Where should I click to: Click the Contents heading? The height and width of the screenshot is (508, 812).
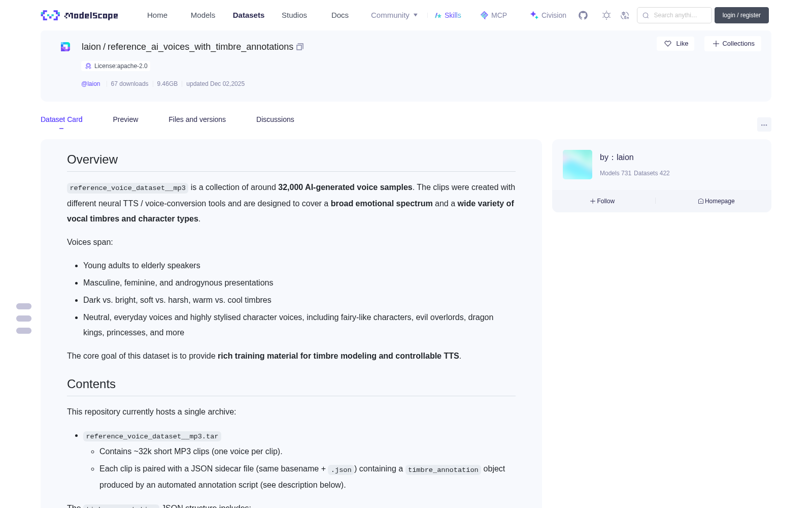click(91, 384)
